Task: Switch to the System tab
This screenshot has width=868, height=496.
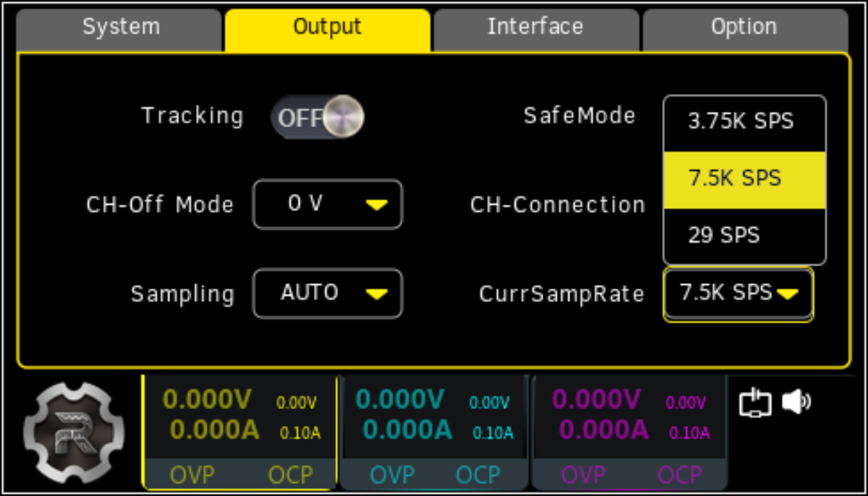Action: [x=119, y=29]
